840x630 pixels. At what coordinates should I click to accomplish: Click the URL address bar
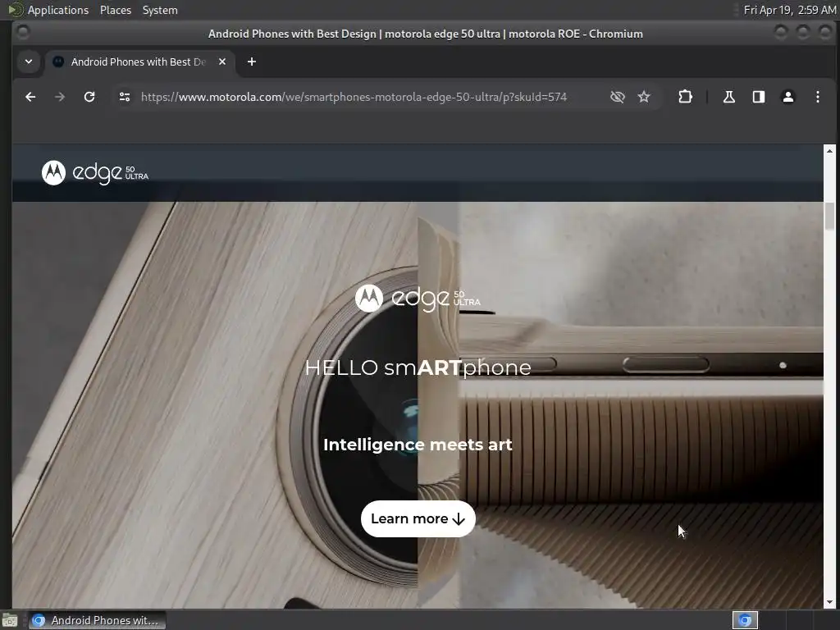point(354,97)
